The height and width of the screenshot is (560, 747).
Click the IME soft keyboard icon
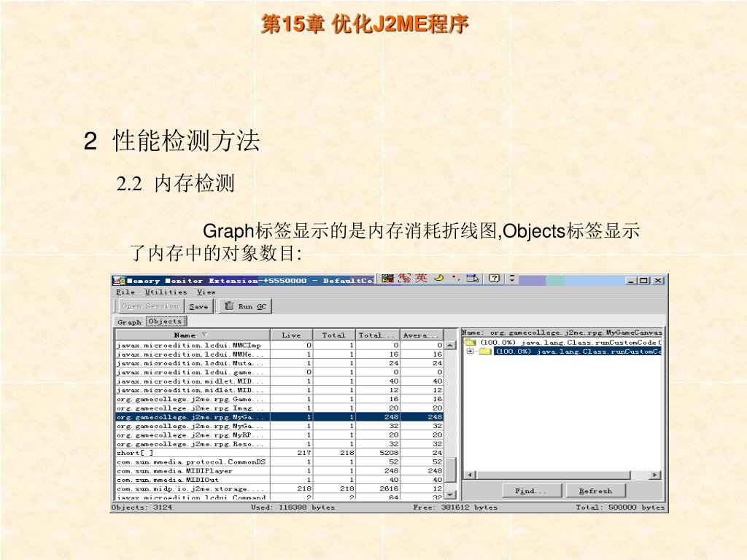[473, 278]
